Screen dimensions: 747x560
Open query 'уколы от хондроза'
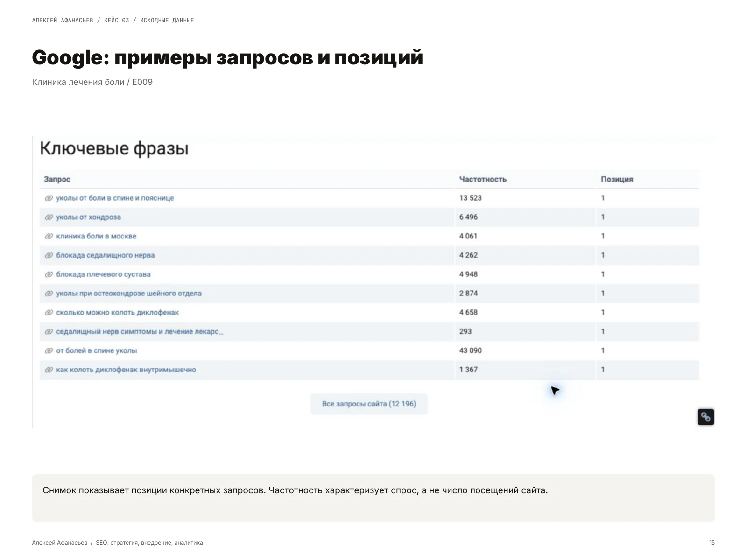(x=88, y=217)
